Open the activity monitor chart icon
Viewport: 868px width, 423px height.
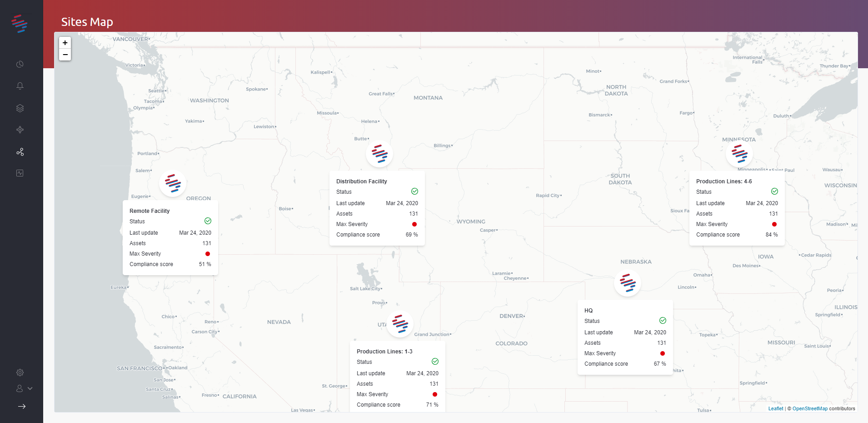click(20, 173)
